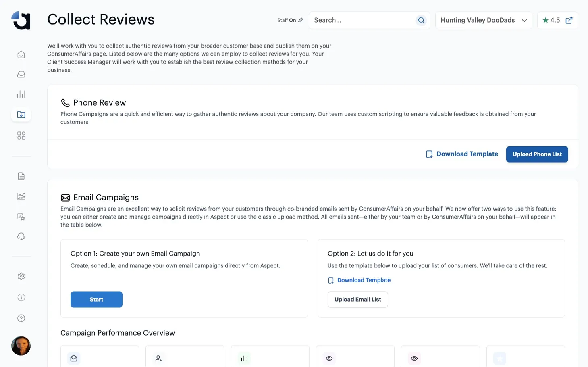Select the collect reviews download icon
588x367 pixels.
[x=21, y=115]
